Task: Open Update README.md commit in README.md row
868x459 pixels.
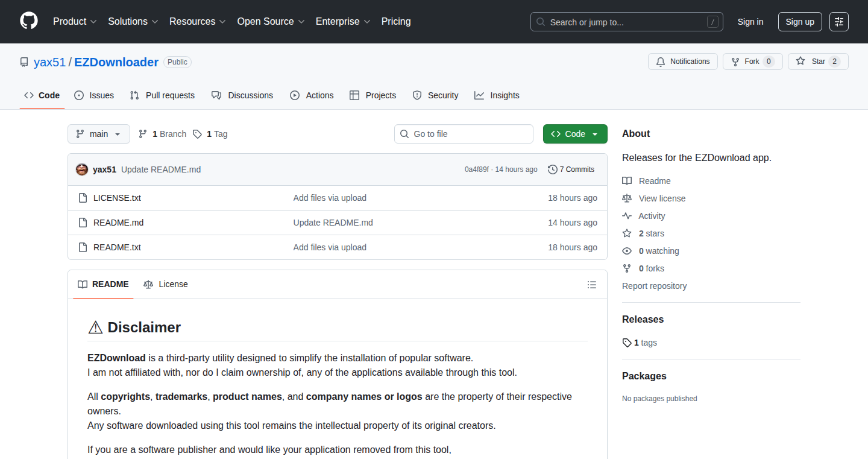Action: click(333, 223)
